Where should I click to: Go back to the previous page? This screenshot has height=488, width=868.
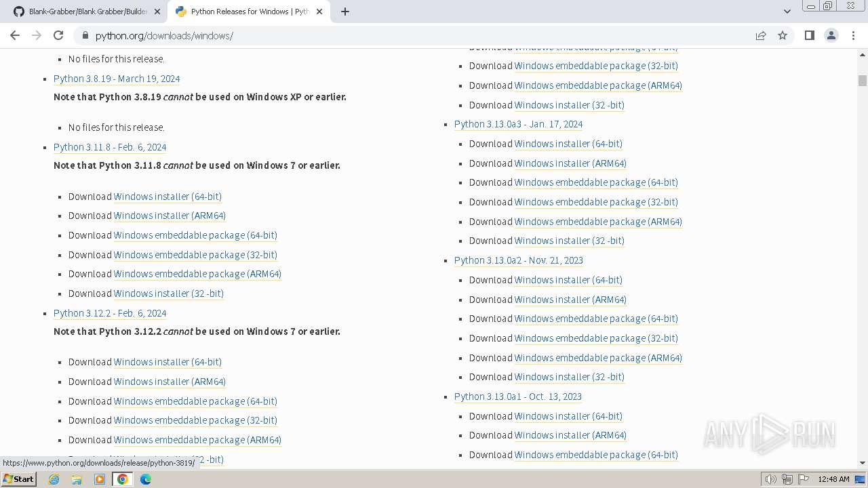click(x=15, y=35)
